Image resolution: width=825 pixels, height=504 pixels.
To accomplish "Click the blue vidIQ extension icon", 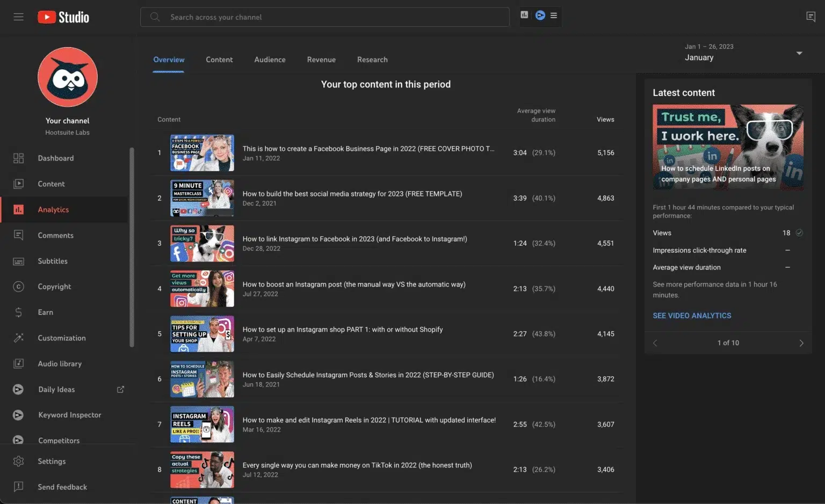I will pos(540,15).
